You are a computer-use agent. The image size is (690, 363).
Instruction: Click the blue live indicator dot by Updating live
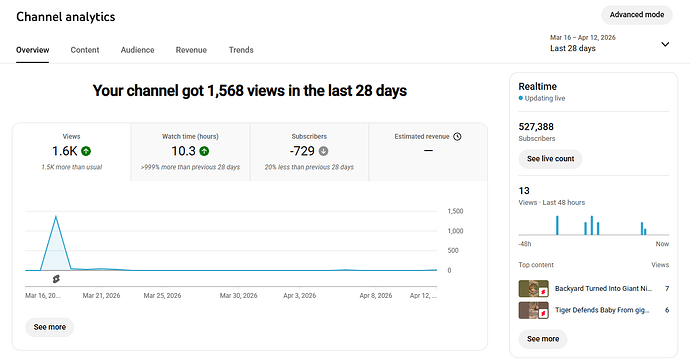(x=521, y=98)
